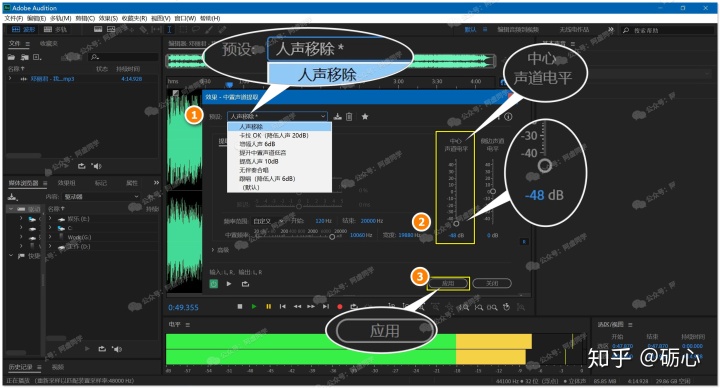Toggle the effect power button

pyautogui.click(x=214, y=284)
